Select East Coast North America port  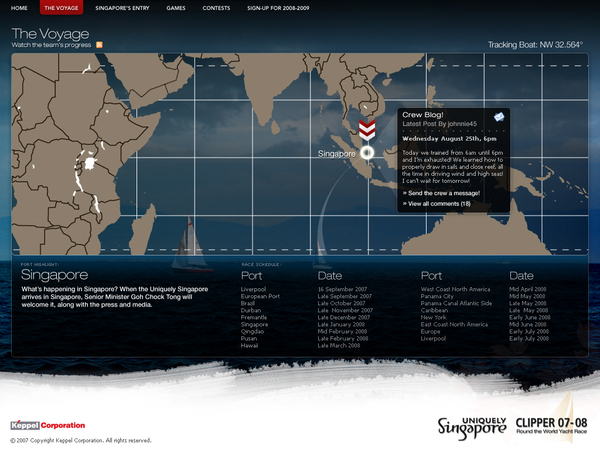click(x=454, y=324)
